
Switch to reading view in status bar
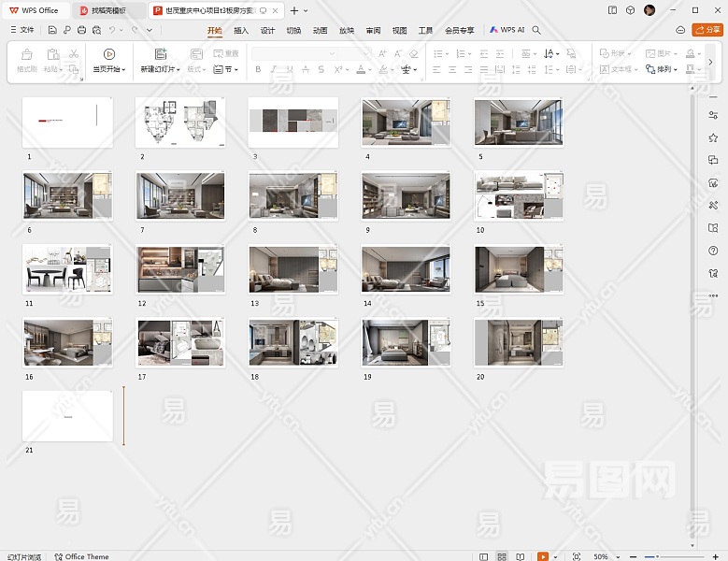coord(521,556)
